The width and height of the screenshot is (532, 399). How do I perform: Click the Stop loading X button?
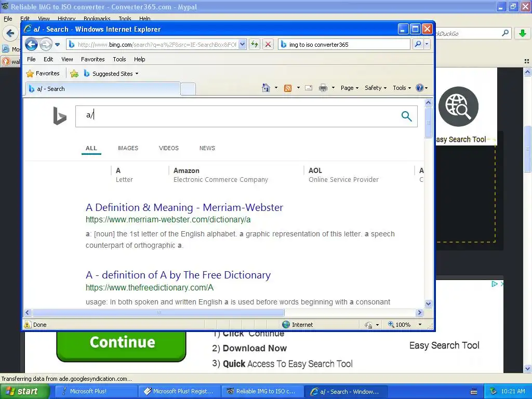tap(268, 44)
